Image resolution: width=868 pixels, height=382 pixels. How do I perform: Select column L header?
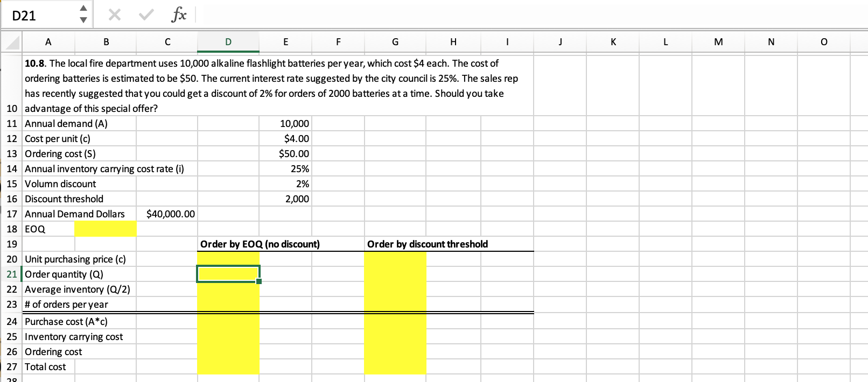(666, 42)
